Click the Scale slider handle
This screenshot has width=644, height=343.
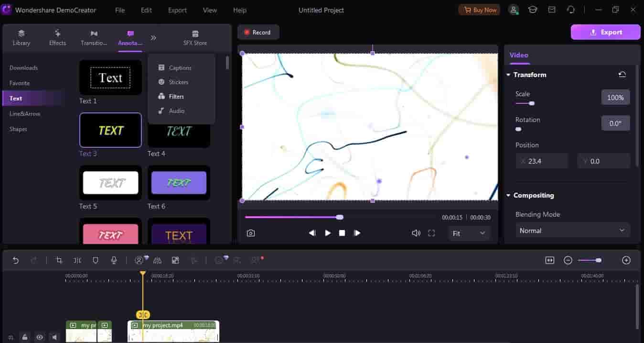[532, 103]
